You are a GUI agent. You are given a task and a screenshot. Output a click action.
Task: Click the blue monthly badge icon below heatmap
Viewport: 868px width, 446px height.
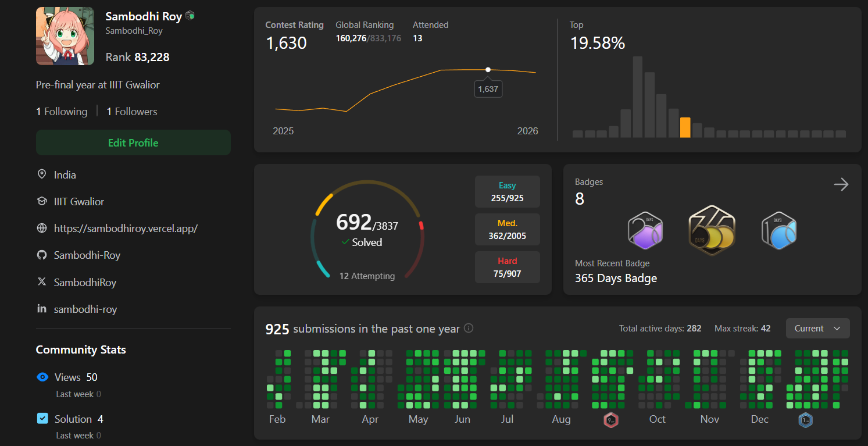805,420
